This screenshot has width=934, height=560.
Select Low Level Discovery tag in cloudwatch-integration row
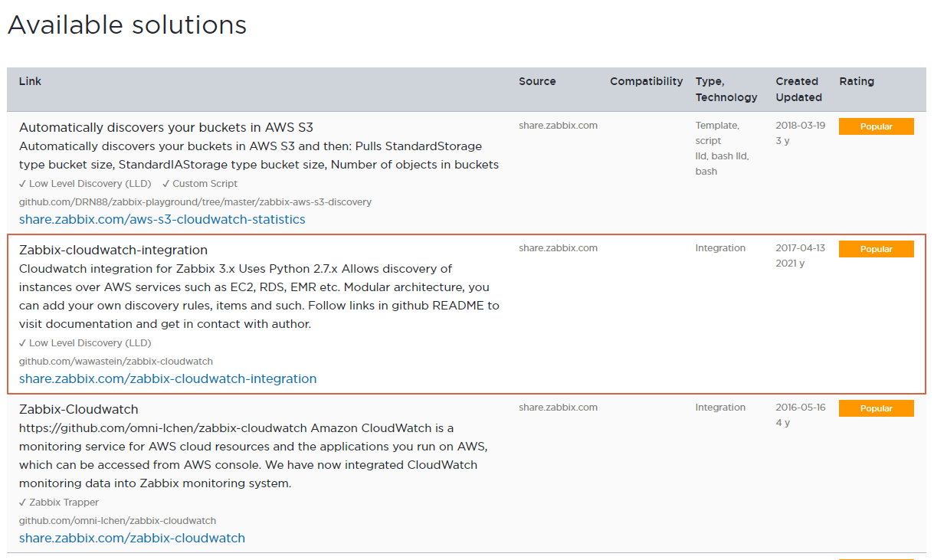(85, 343)
